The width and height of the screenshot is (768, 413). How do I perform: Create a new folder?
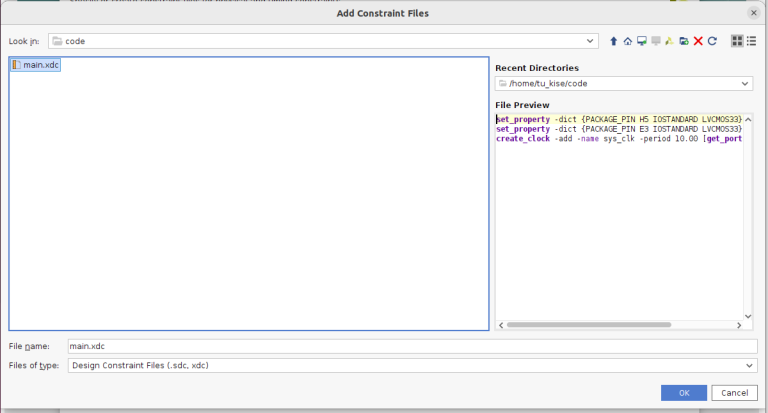684,41
